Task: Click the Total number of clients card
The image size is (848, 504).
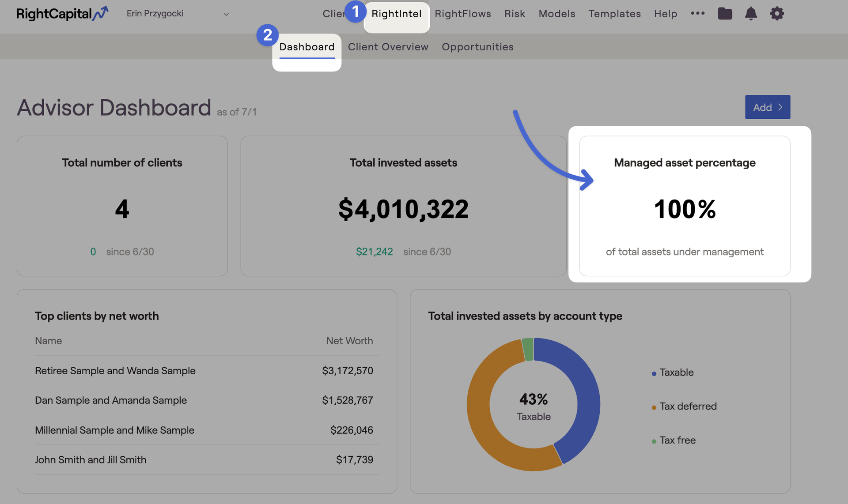Action: pos(122,206)
